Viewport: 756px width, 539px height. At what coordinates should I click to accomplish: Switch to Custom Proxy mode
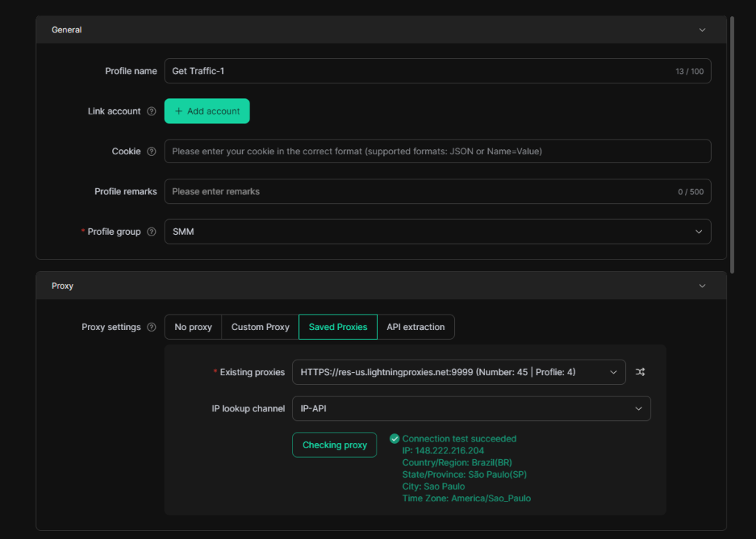260,327
